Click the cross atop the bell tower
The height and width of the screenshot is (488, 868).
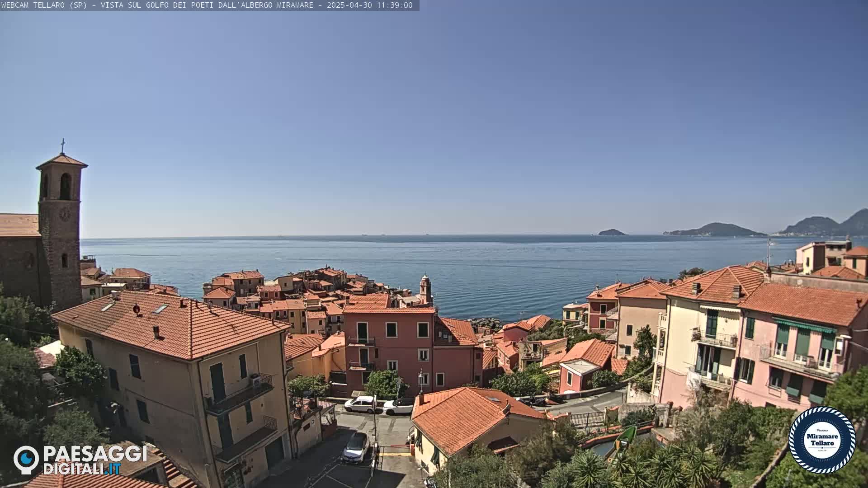coord(63,145)
